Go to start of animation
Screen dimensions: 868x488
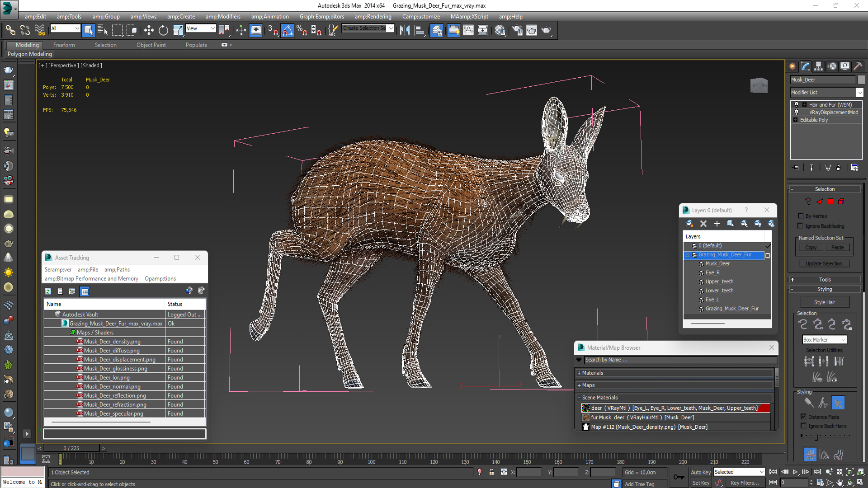pos(773,472)
